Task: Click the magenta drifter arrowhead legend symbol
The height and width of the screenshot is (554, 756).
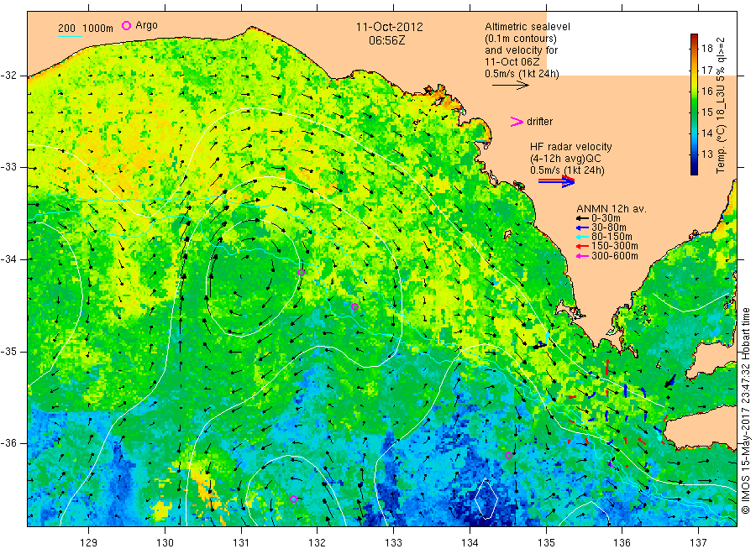Action: click(x=517, y=122)
